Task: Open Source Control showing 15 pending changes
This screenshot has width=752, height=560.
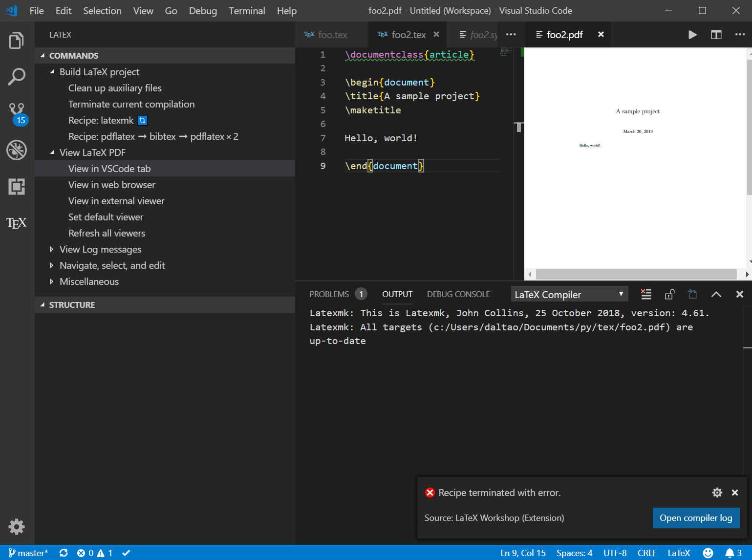Action: click(16, 111)
